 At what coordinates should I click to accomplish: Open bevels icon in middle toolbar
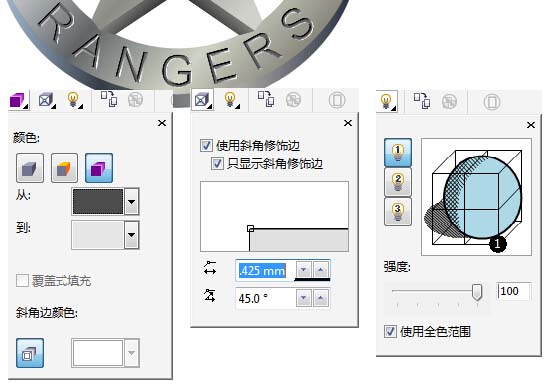point(202,100)
